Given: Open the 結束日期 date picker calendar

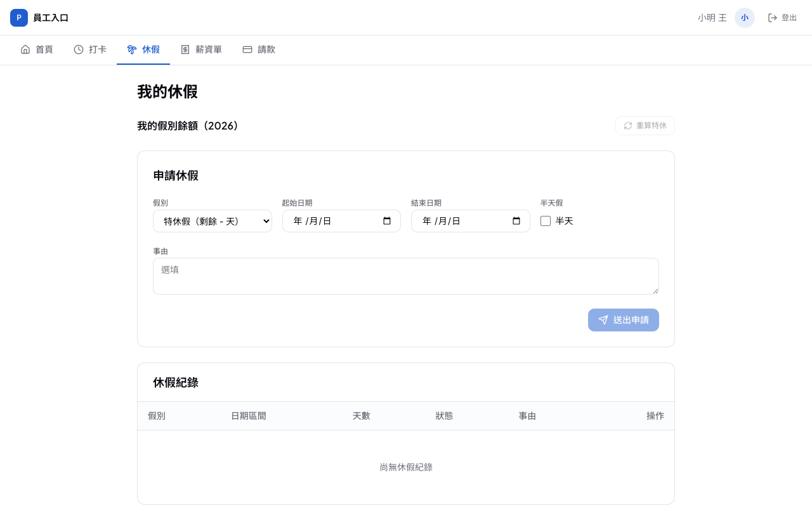Looking at the screenshot, I should pyautogui.click(x=516, y=221).
